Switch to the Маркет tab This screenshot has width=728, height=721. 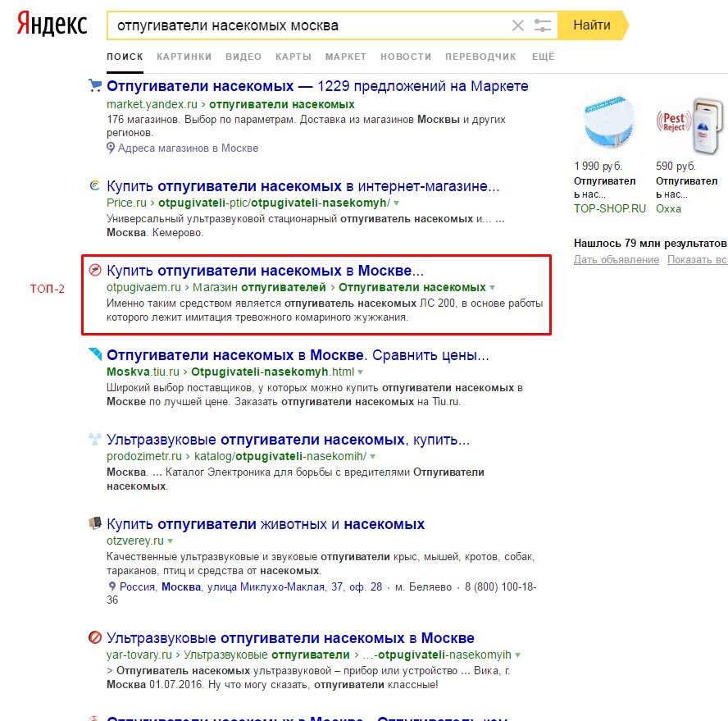pos(346,57)
